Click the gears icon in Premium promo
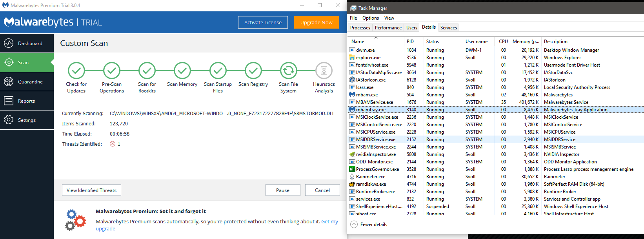 pyautogui.click(x=75, y=220)
